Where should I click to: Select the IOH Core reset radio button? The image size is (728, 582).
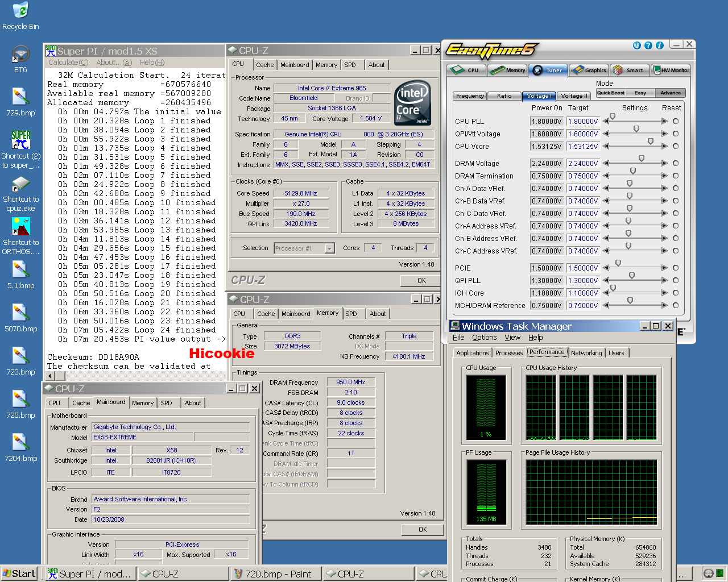[x=676, y=293]
